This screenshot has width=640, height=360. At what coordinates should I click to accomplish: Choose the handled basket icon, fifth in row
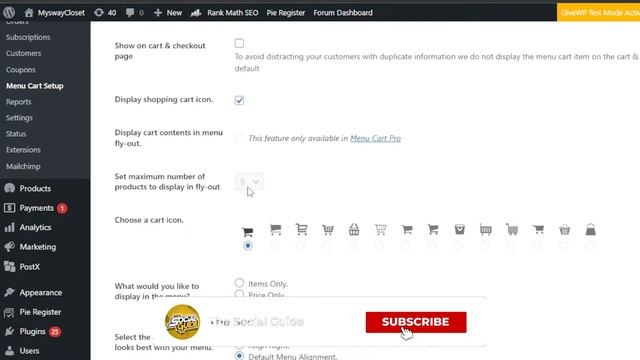(x=354, y=229)
